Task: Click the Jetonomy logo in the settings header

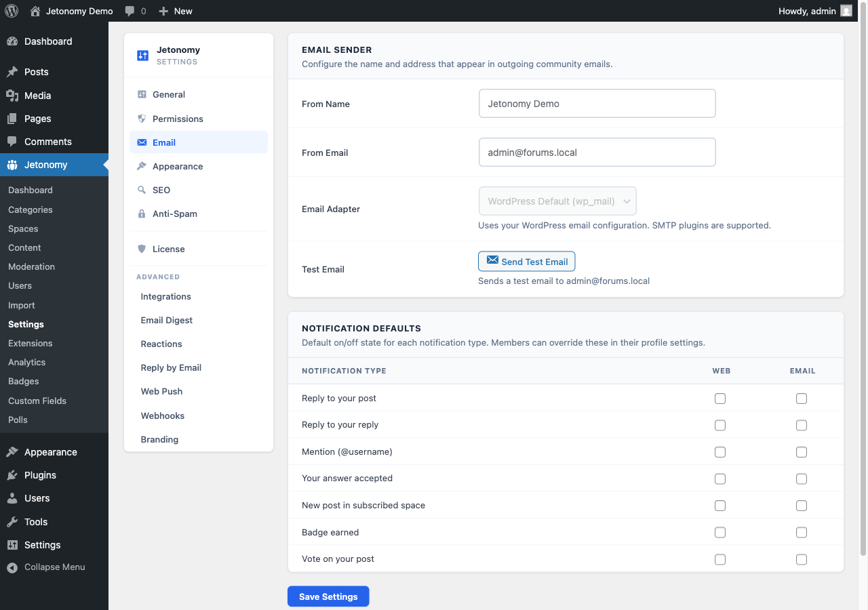Action: click(142, 55)
